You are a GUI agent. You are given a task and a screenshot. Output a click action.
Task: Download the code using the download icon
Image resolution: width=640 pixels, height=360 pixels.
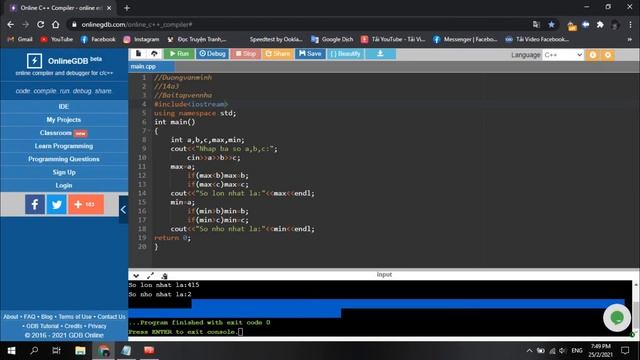[x=380, y=53]
